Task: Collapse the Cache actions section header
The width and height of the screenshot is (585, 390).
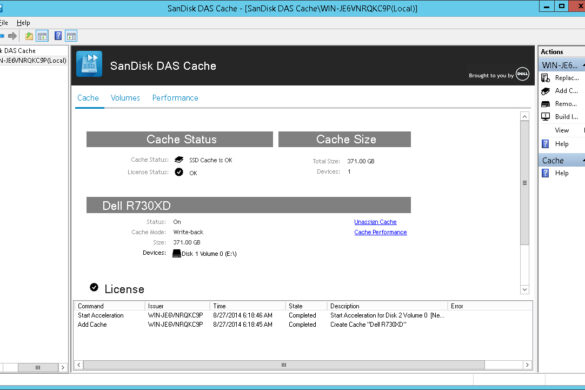Action: tap(583, 160)
